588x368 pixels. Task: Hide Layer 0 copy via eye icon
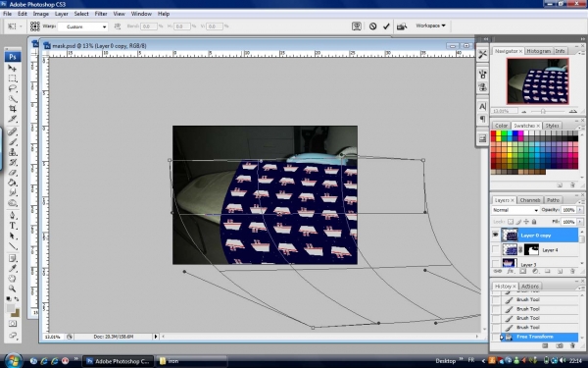tap(495, 236)
